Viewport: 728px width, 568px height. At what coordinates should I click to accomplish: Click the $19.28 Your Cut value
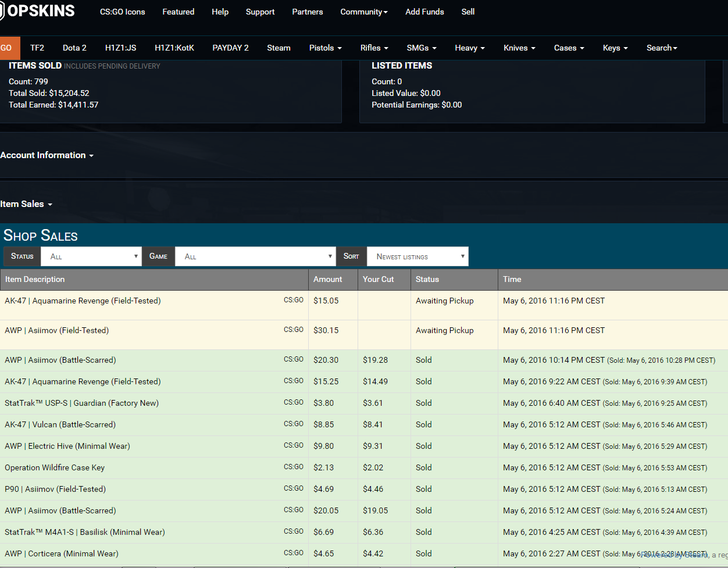[375, 360]
